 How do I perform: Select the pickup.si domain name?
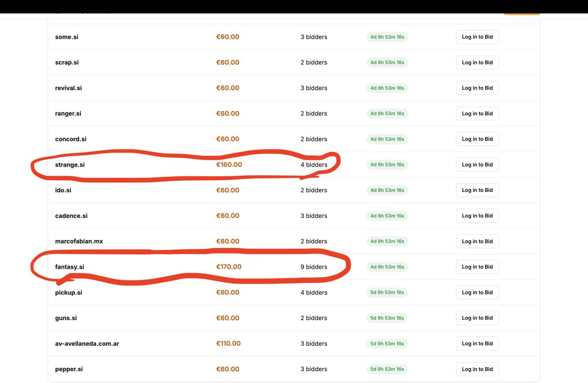[x=68, y=292]
